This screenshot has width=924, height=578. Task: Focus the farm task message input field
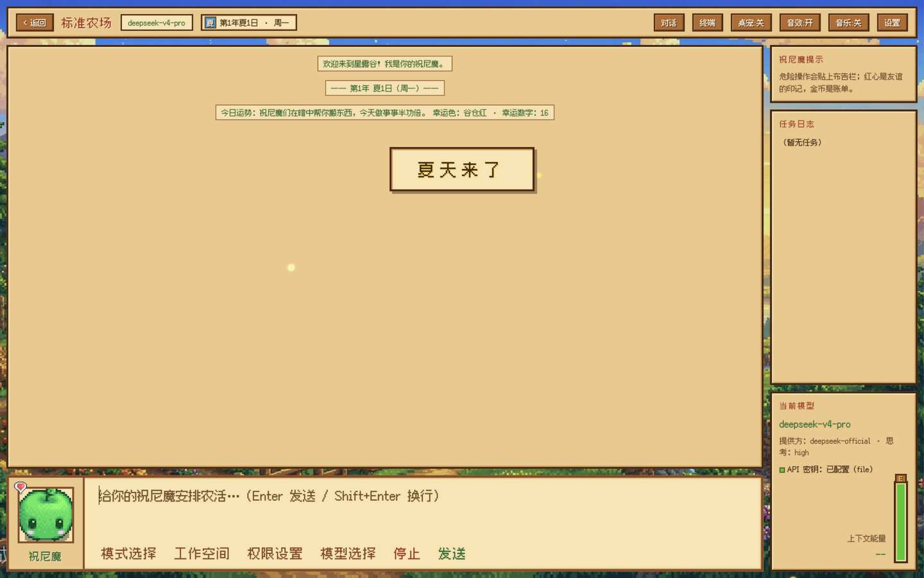point(422,506)
